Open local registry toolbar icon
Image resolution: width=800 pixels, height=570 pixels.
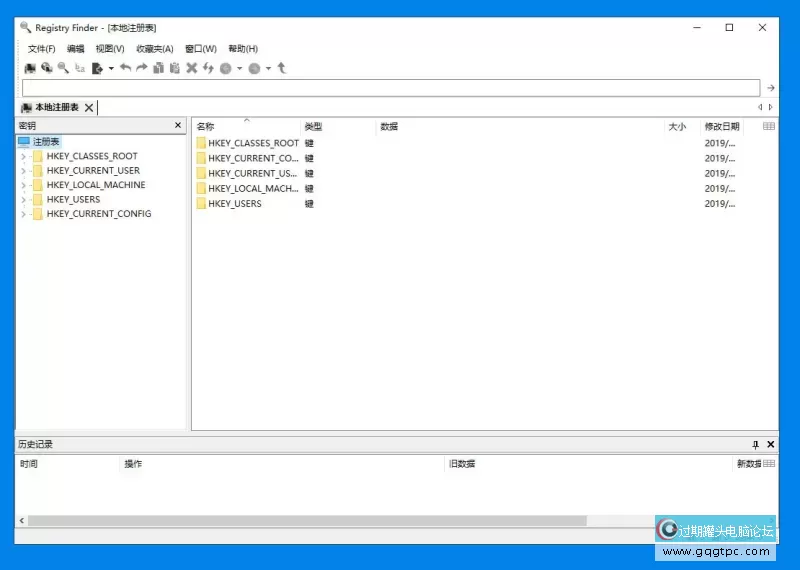(x=30, y=68)
